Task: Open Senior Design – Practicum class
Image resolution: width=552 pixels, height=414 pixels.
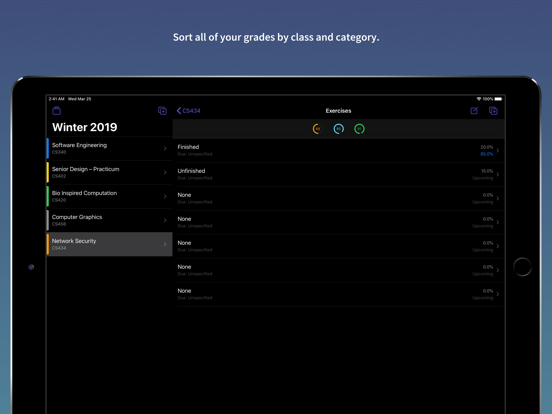Action: 109,172
